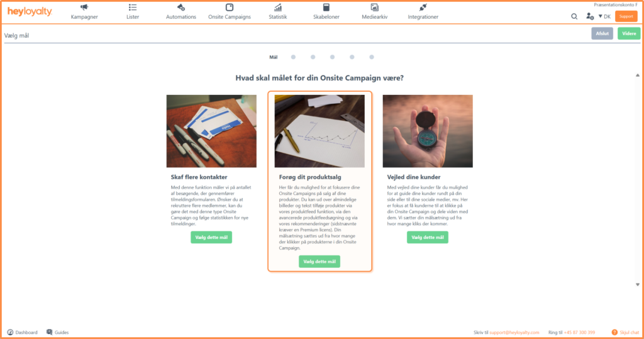Open the Skabeloner templates icon
644x339 pixels.
[x=326, y=8]
